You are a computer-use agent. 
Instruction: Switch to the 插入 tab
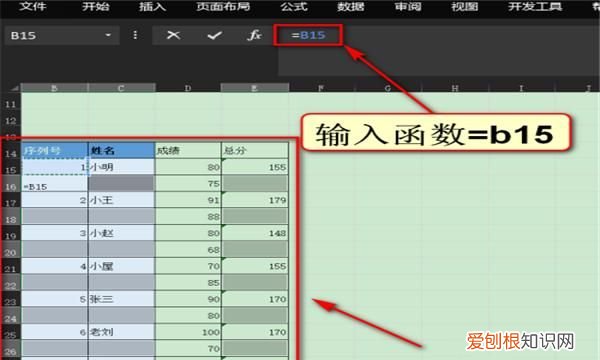[152, 6]
